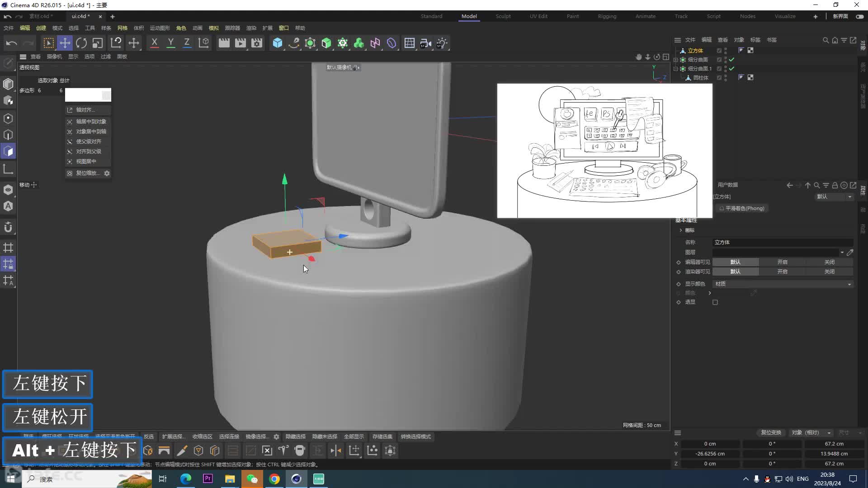Set 编辑器可见 to 开启
The height and width of the screenshot is (488, 868).
(782, 262)
